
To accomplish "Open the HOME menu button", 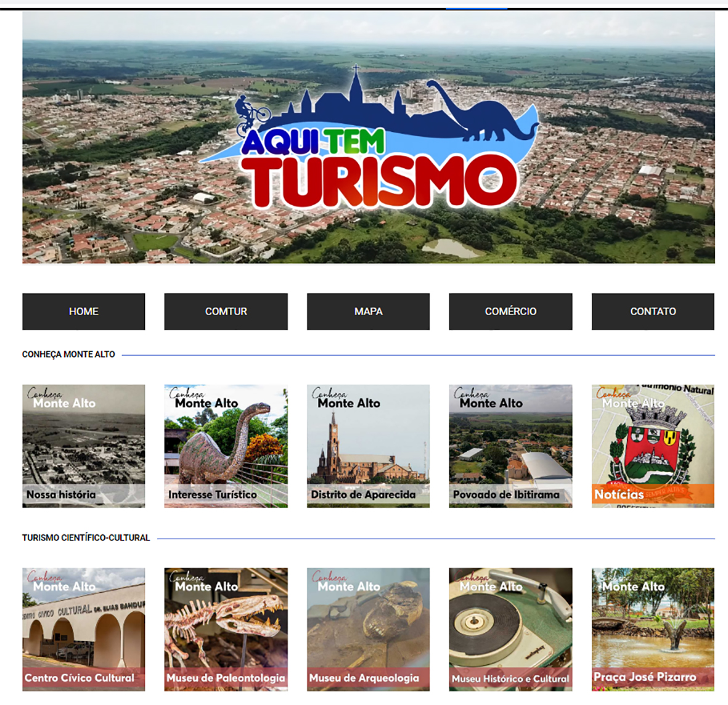I will [84, 311].
